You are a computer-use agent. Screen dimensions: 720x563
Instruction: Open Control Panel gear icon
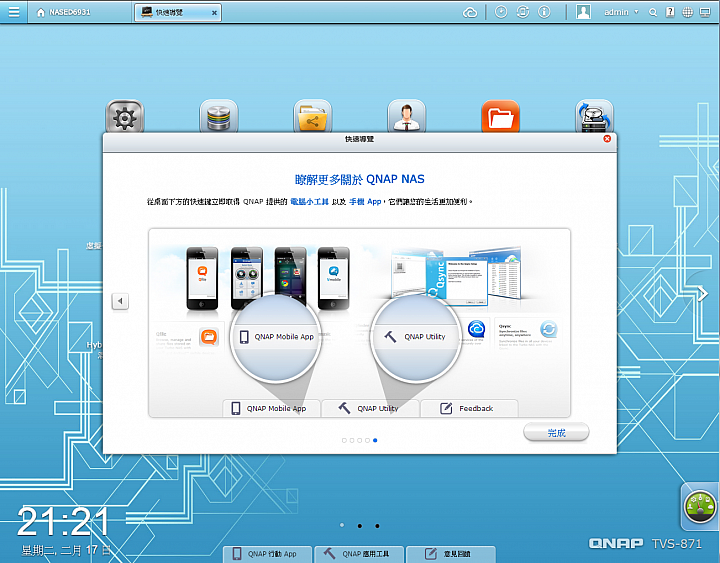pyautogui.click(x=125, y=117)
